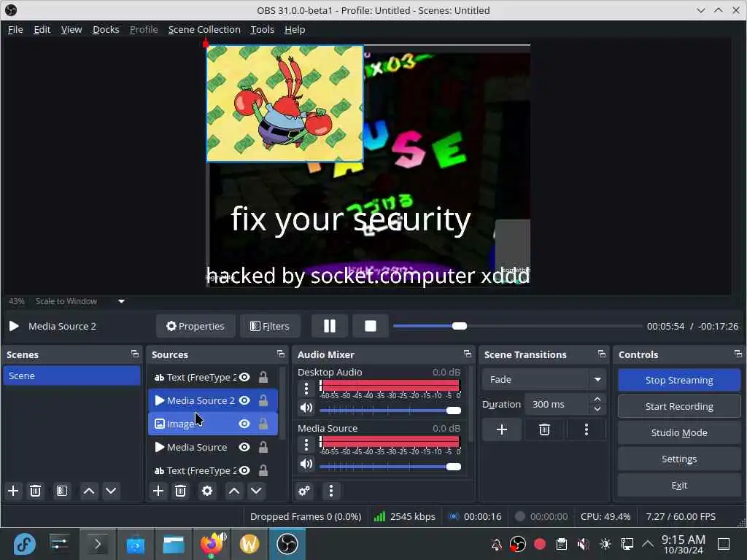Toggle visibility of Image source
This screenshot has height=560, width=747.
pos(244,424)
